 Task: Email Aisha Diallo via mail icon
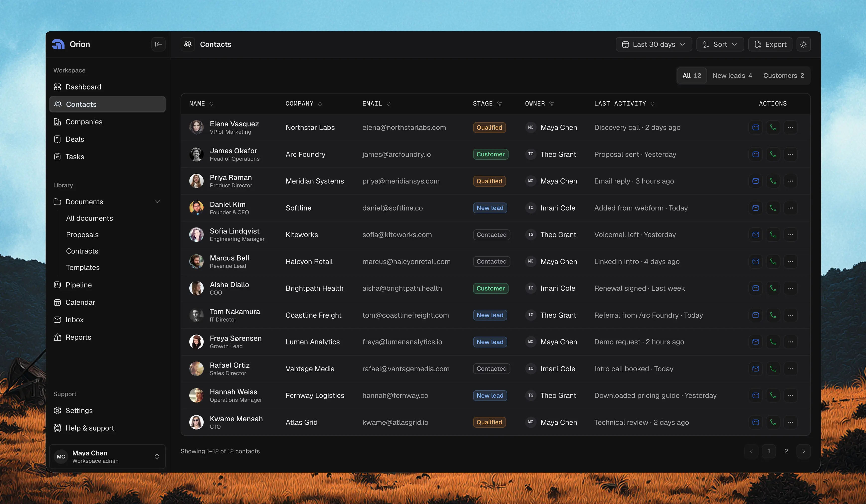pos(755,288)
